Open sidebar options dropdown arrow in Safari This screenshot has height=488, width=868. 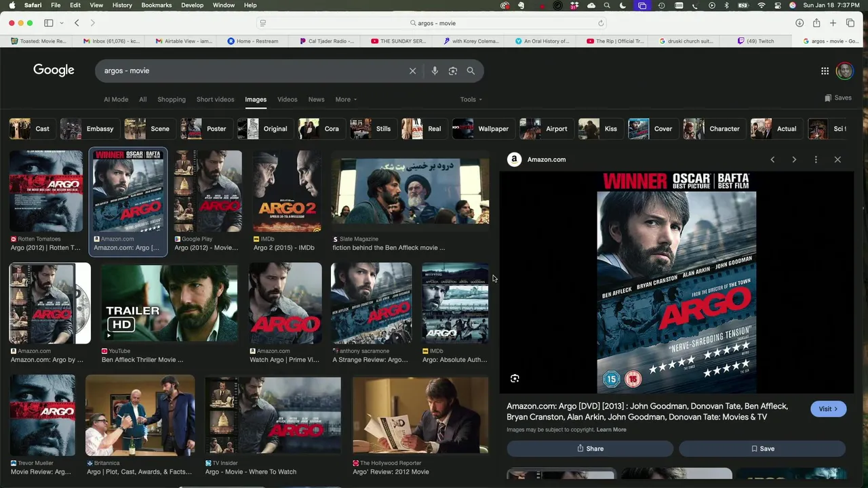coord(62,23)
